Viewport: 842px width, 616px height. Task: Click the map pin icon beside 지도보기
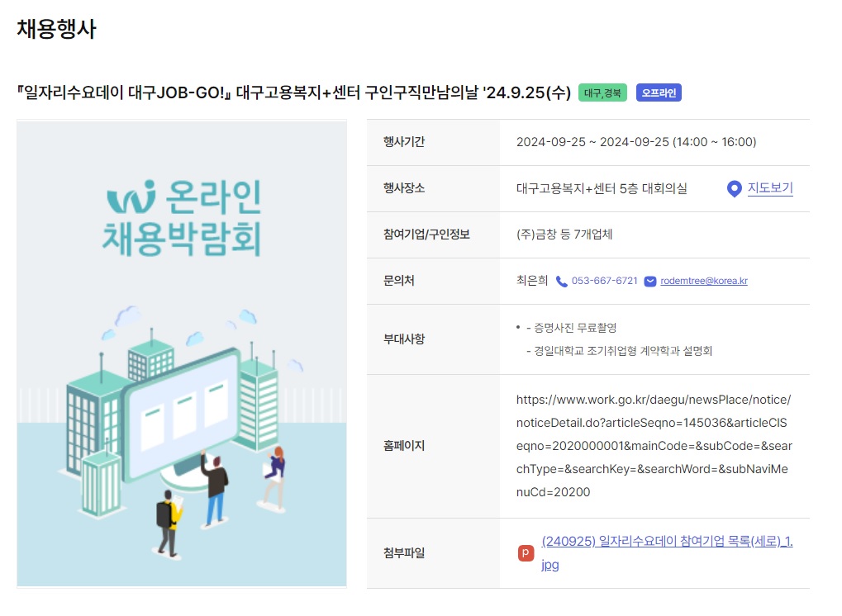coord(734,189)
